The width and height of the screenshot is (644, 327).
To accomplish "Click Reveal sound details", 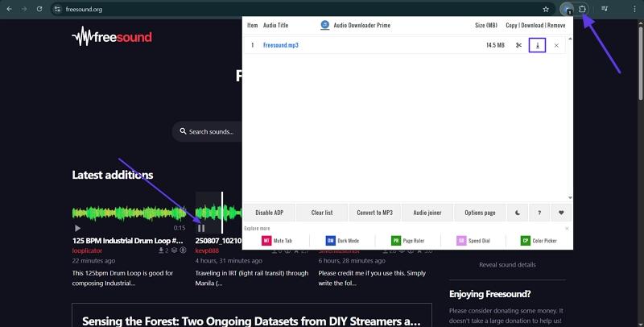I will 507,265.
